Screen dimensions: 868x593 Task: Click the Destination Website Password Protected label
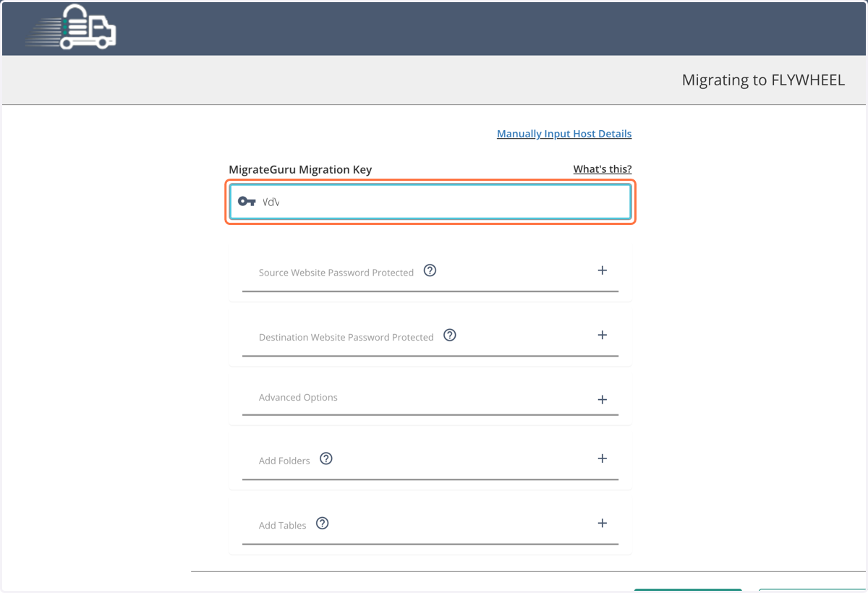point(346,337)
